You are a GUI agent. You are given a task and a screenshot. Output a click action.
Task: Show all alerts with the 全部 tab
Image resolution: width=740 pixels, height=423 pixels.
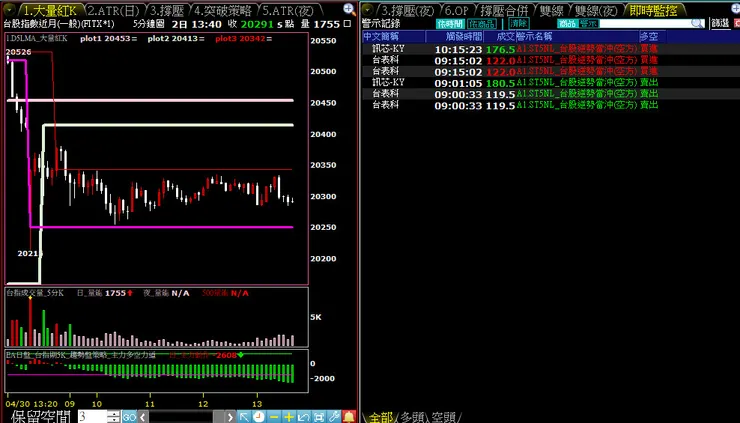point(380,417)
